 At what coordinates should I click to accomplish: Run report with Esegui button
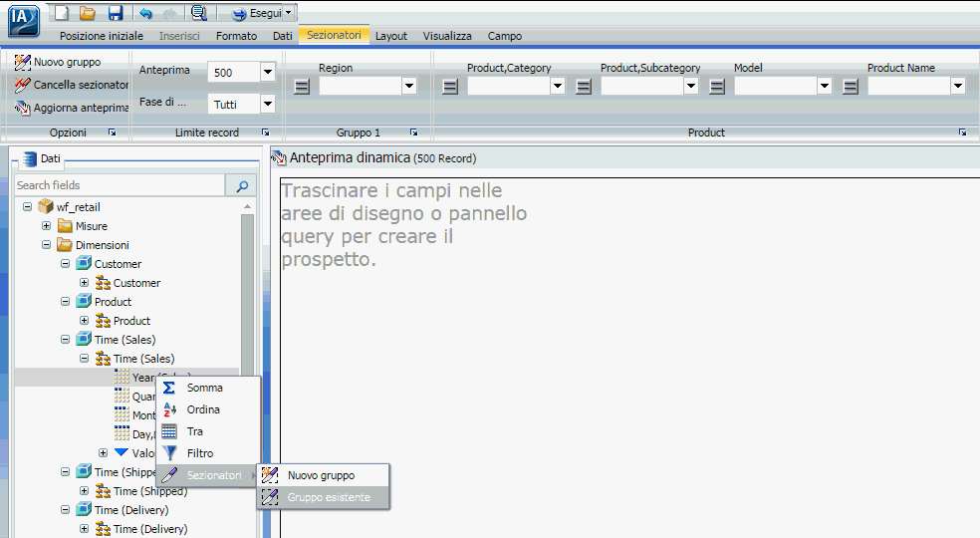(257, 13)
